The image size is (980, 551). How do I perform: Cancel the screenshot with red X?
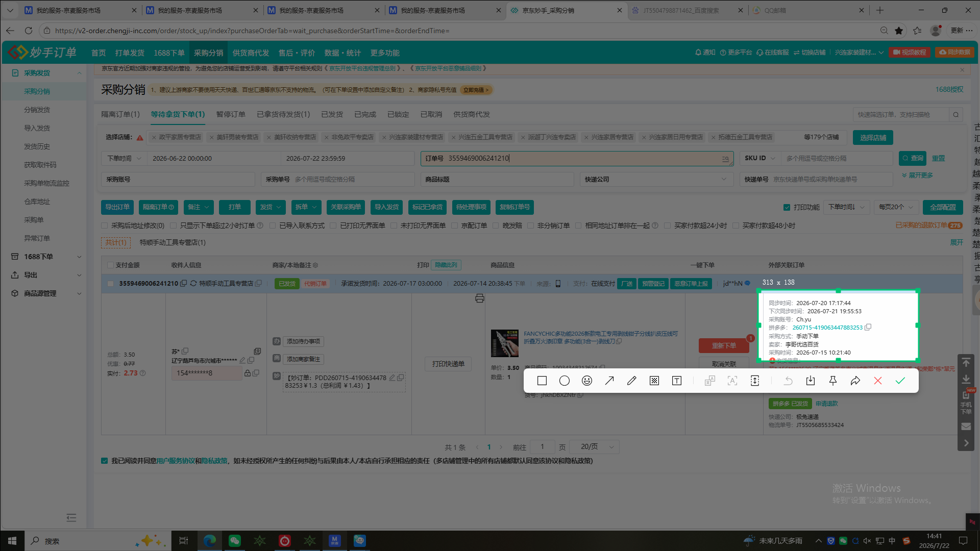point(878,381)
